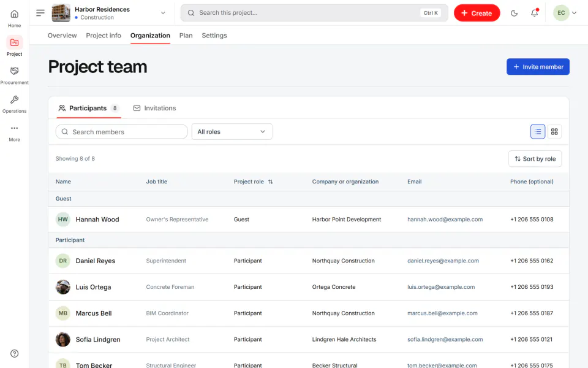
Task: Open the Project section icon
Action: [14, 42]
